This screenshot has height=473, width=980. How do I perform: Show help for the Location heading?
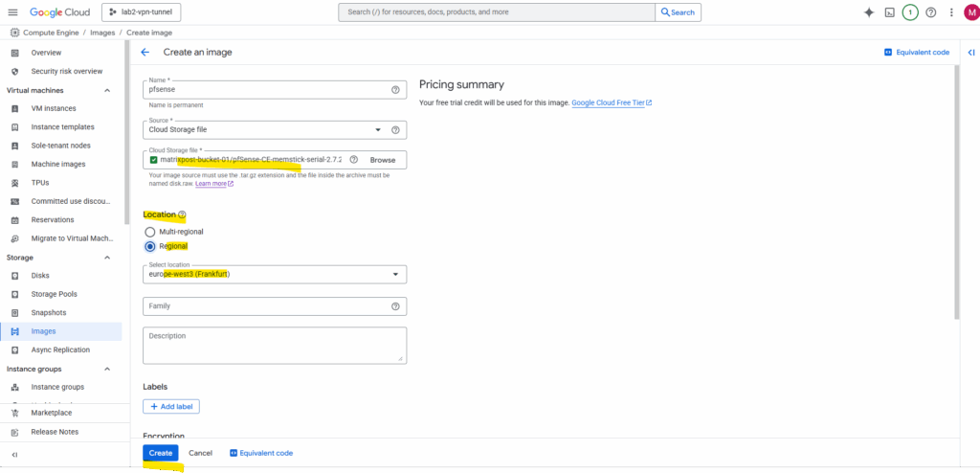point(182,215)
